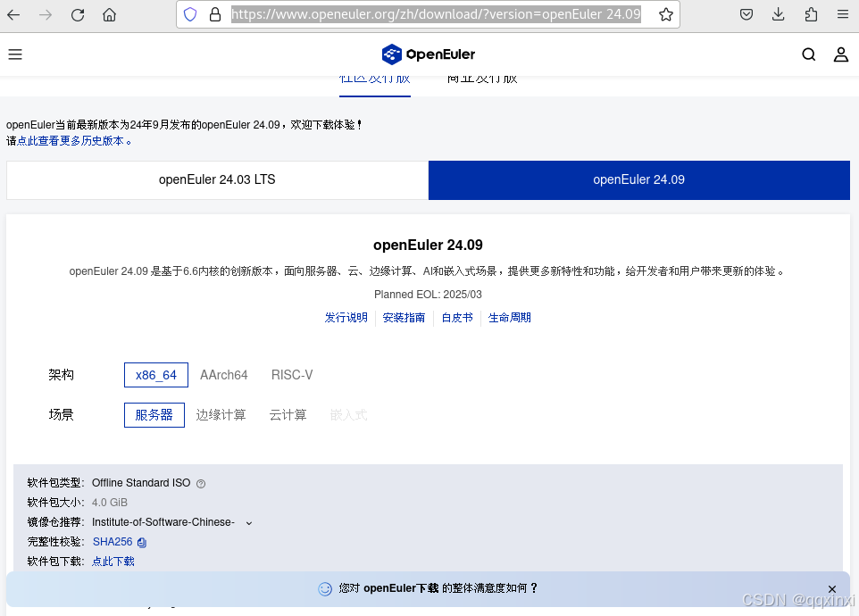859x616 pixels.
Task: Open the 点此查看更多历史版本 link
Action: click(74, 141)
